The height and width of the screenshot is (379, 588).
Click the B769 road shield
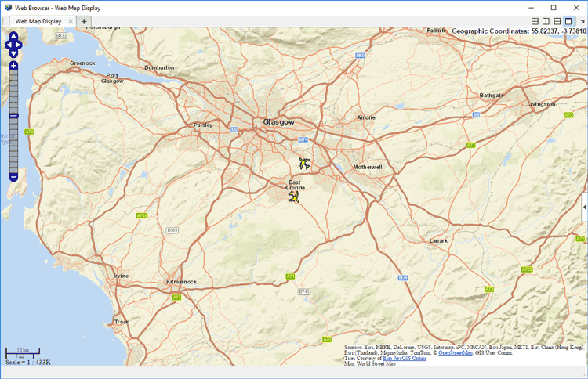(172, 230)
